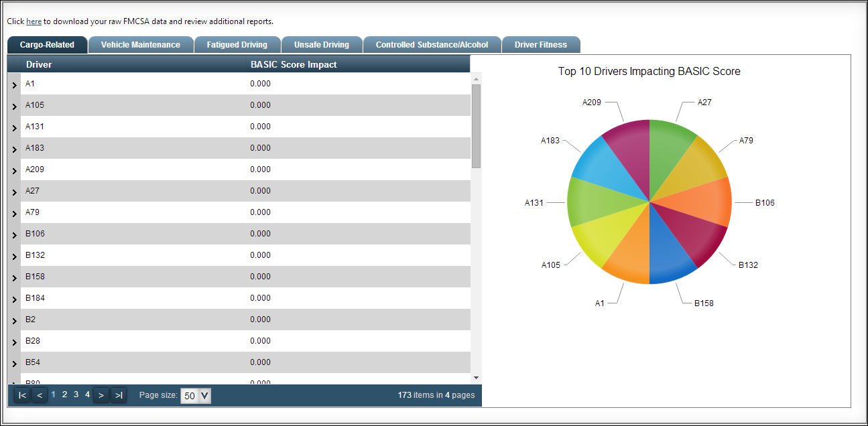Go to next page of grid
Image resolution: width=868 pixels, height=426 pixels.
click(101, 395)
